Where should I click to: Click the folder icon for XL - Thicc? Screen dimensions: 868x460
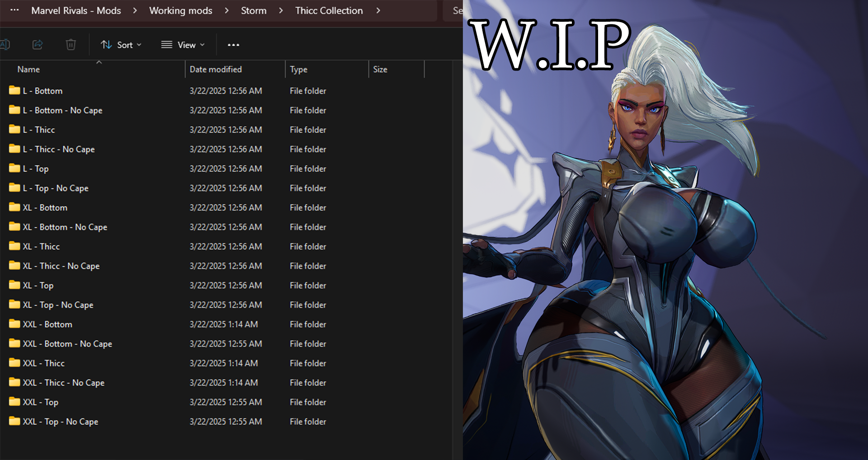[x=14, y=245]
